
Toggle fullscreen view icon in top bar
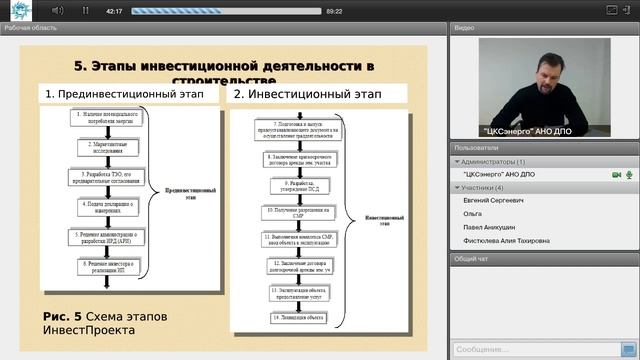pos(611,10)
